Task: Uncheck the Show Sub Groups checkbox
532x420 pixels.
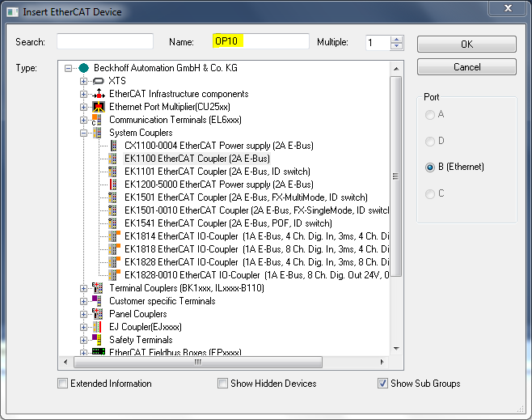Action: 383,384
